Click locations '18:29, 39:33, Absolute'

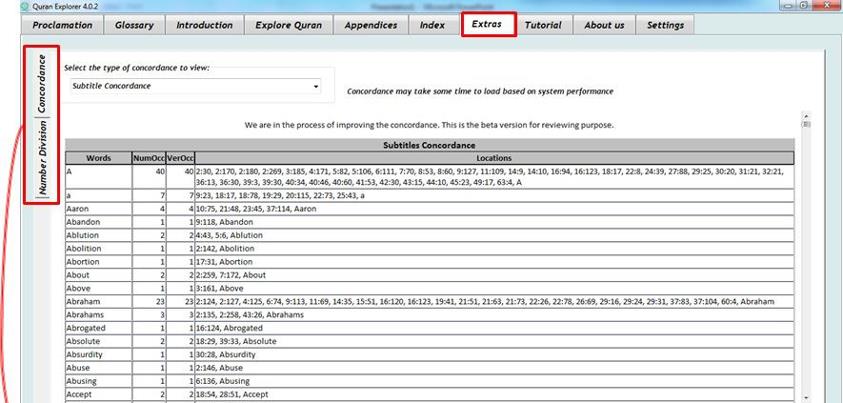pyautogui.click(x=237, y=341)
